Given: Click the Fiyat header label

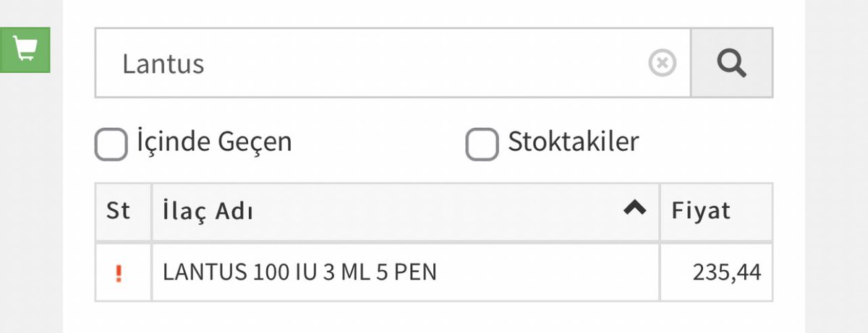Looking at the screenshot, I should (701, 211).
